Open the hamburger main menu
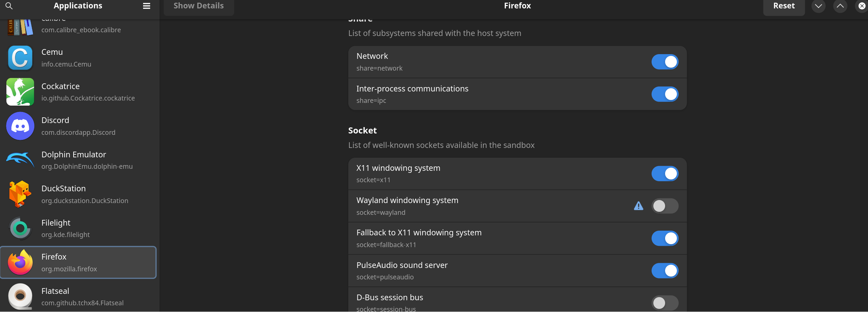868x312 pixels. pyautogui.click(x=146, y=6)
